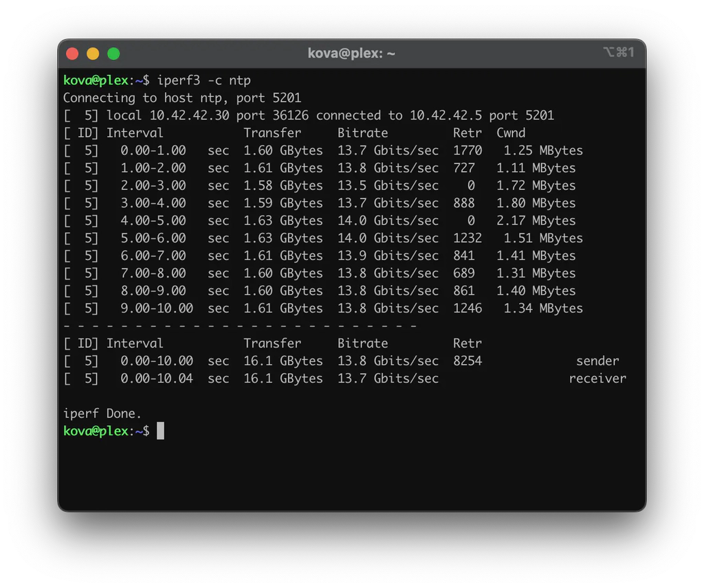Click the remote address '10.42.42.5'
Screen dimensions: 704x588
click(445, 115)
